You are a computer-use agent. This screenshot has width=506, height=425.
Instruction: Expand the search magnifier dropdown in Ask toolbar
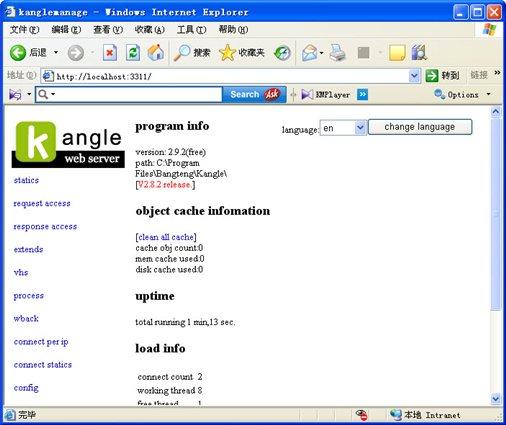tap(53, 95)
